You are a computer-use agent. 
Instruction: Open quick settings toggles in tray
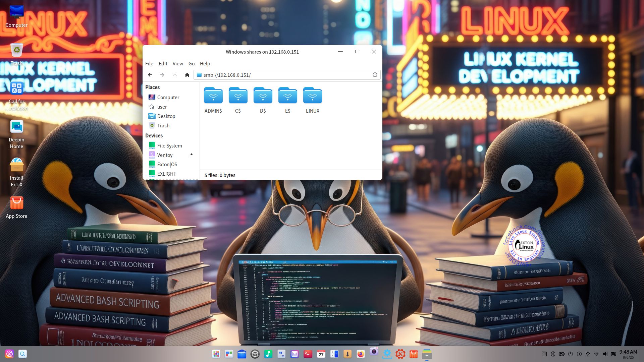pos(613,354)
